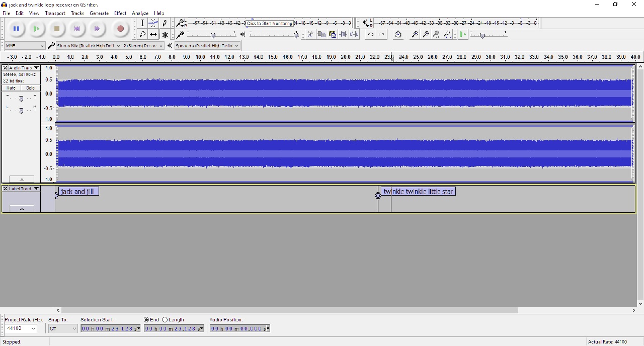This screenshot has width=644, height=346.
Task: Click the Stop playback button
Action: [x=57, y=29]
